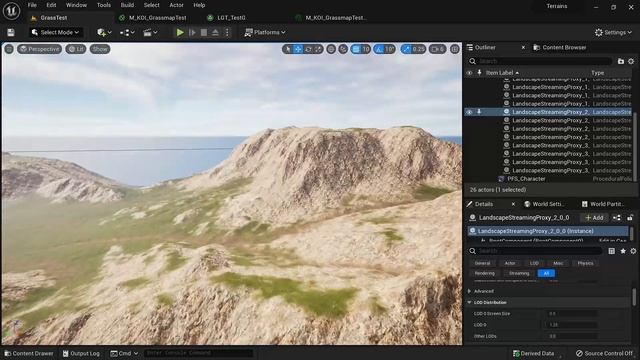Open Outliner settings gear

(x=631, y=61)
